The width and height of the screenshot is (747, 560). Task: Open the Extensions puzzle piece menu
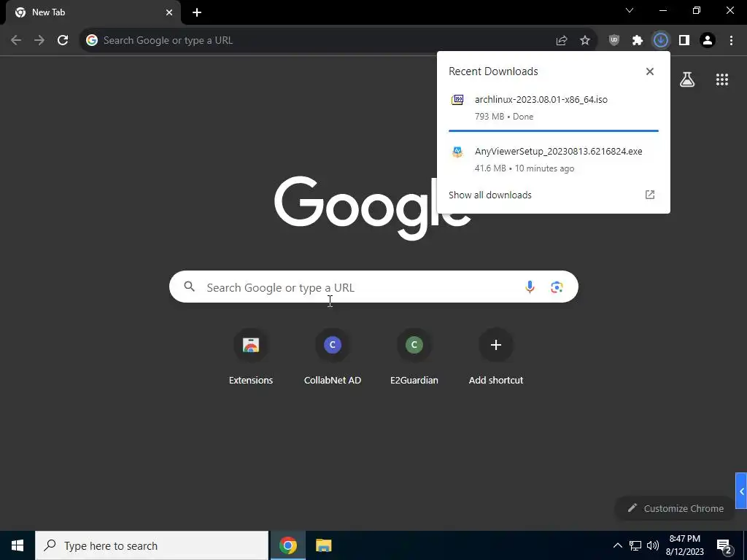[638, 41]
